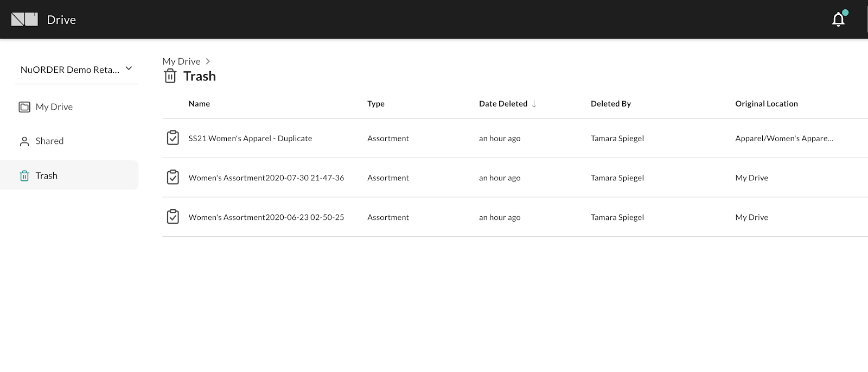
Task: Sort by the Deleted By column header
Action: 611,104
